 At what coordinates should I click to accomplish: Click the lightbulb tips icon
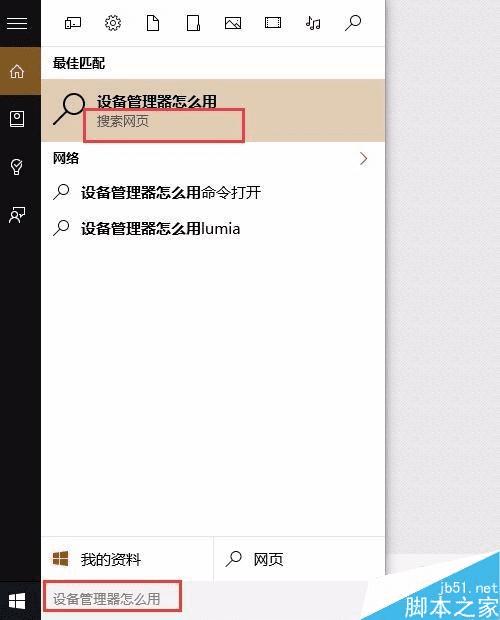click(17, 167)
